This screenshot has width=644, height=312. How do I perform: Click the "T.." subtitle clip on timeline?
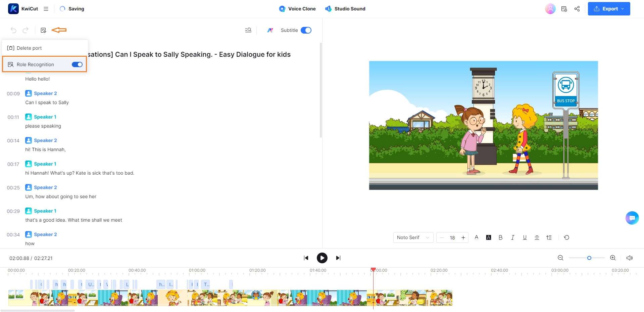(x=206, y=284)
